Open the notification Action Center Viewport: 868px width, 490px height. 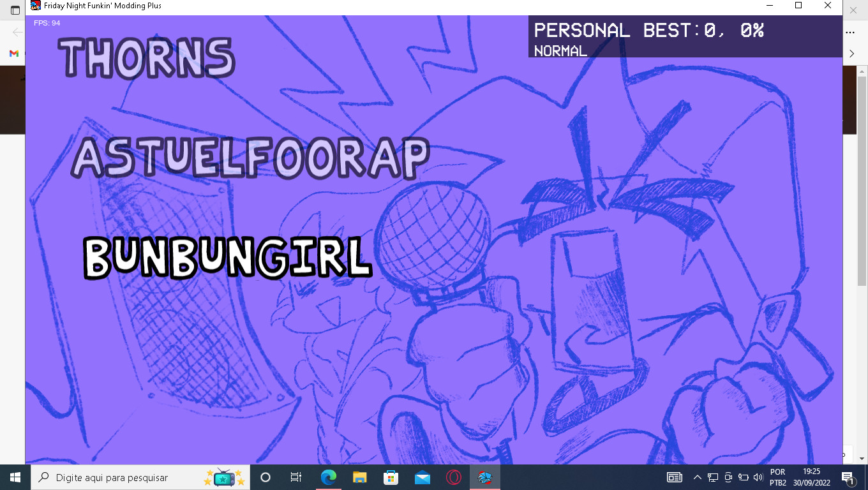click(848, 477)
